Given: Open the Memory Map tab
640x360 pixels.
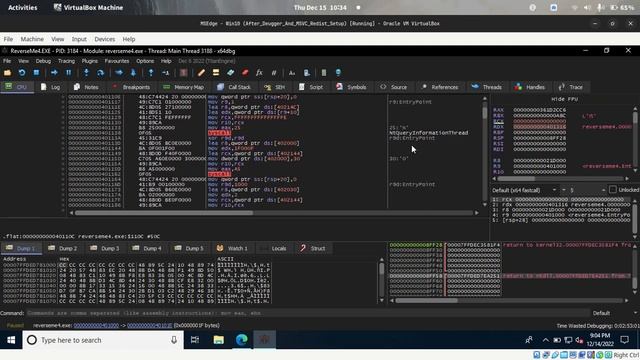Looking at the screenshot, I should tap(183, 87).
